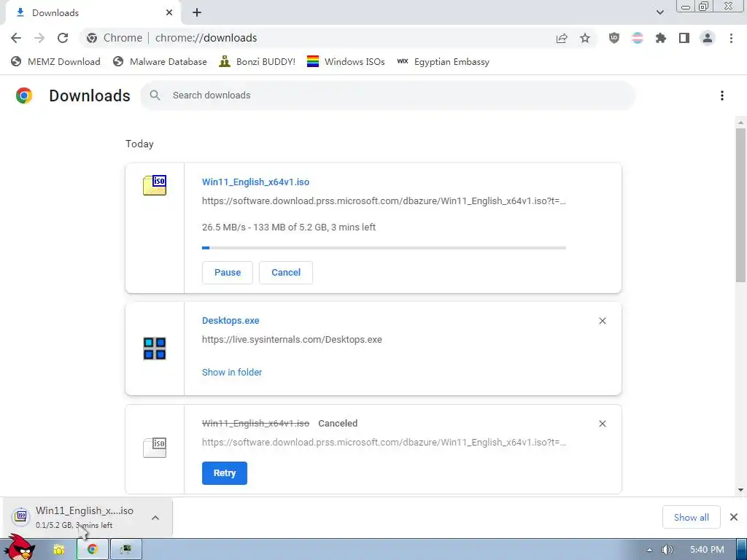Image resolution: width=747 pixels, height=560 pixels.
Task: Open the Bonzi BUDDY! bookmark
Action: 258,62
